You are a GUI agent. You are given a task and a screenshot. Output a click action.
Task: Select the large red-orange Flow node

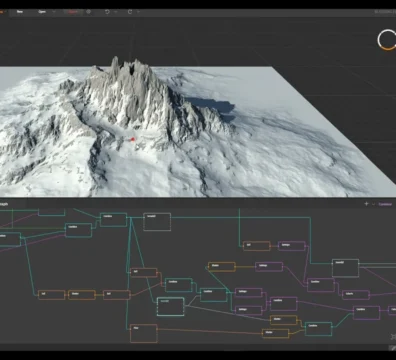pyautogui.click(x=144, y=333)
